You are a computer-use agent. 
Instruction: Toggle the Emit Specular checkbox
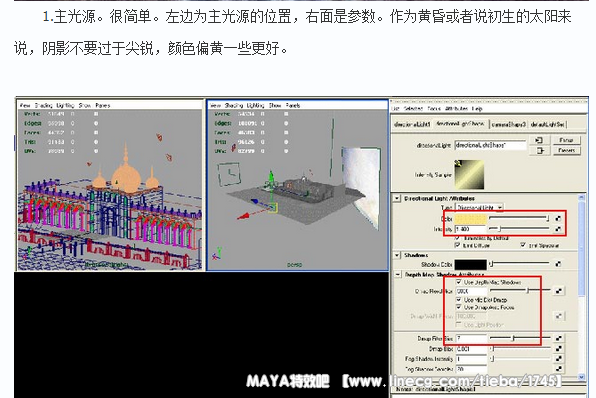click(523, 245)
